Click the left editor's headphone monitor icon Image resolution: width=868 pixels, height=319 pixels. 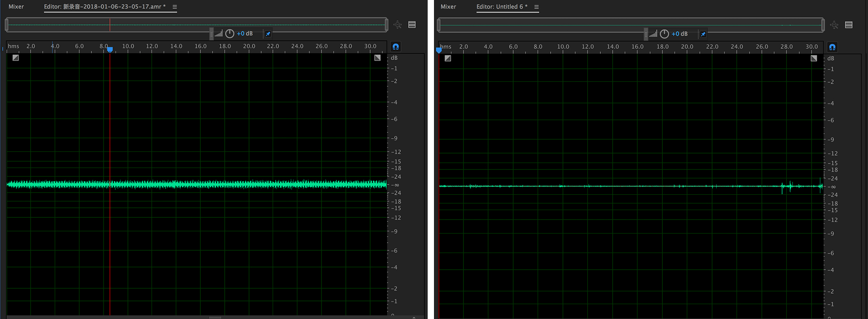396,47
